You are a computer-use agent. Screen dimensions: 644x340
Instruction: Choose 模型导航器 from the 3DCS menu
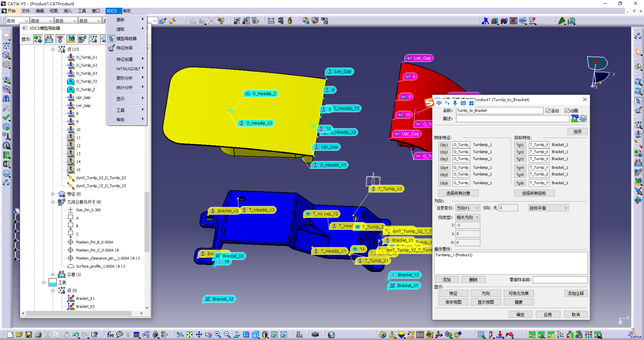coord(126,38)
